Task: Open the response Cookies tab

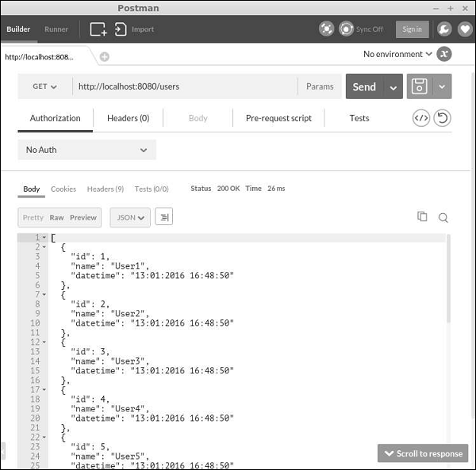Action: [63, 189]
